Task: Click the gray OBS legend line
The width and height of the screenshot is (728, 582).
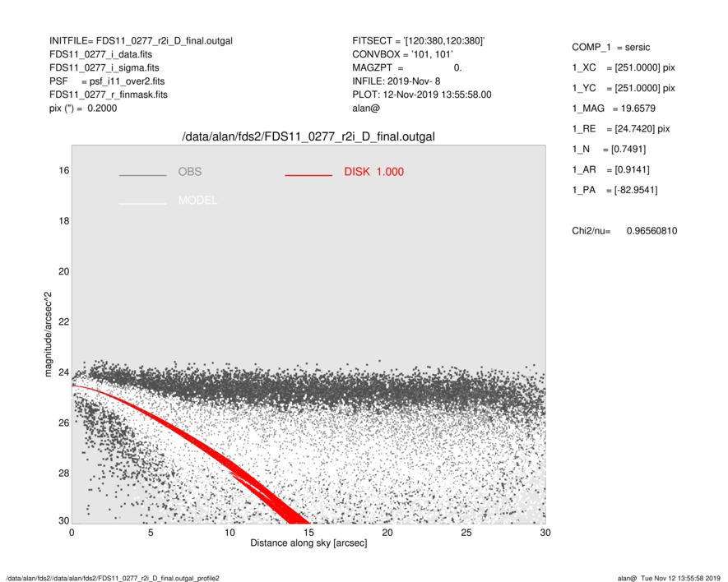Action: tap(142, 175)
